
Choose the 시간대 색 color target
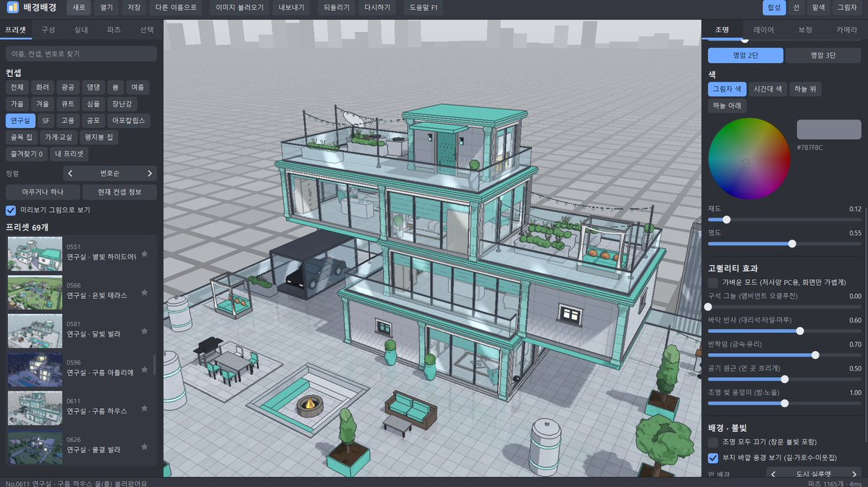[x=768, y=89]
